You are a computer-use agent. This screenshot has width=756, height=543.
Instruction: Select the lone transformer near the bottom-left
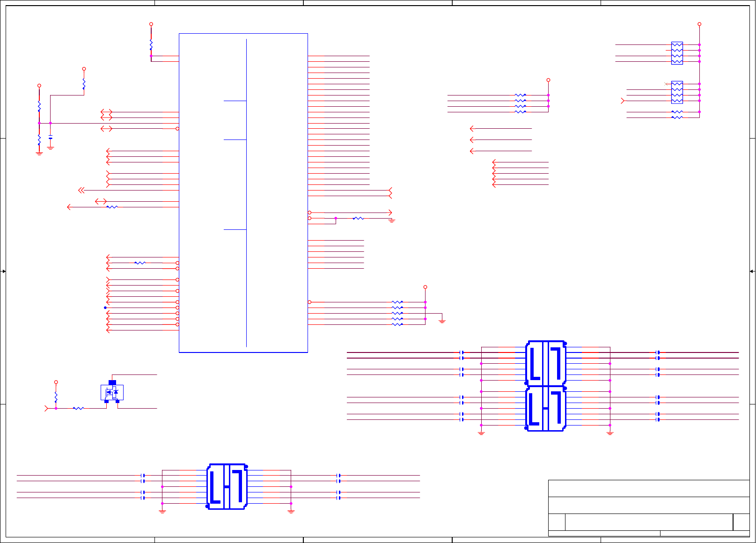coord(227,487)
